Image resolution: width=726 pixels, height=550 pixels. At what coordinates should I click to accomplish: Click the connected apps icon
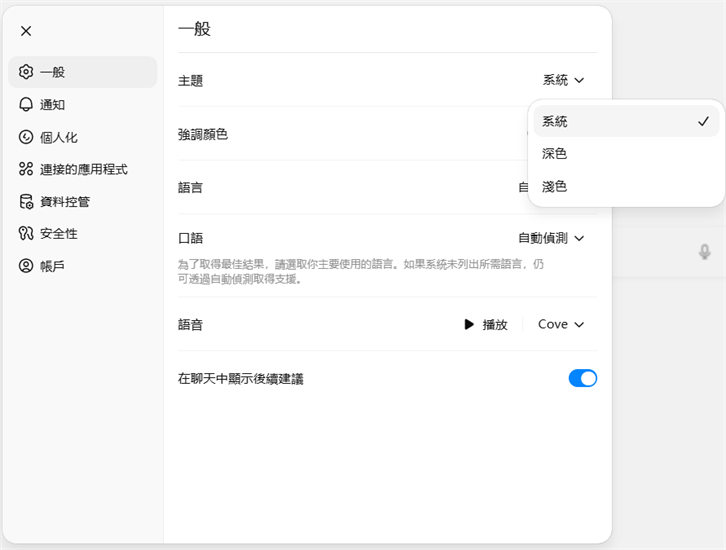26,169
